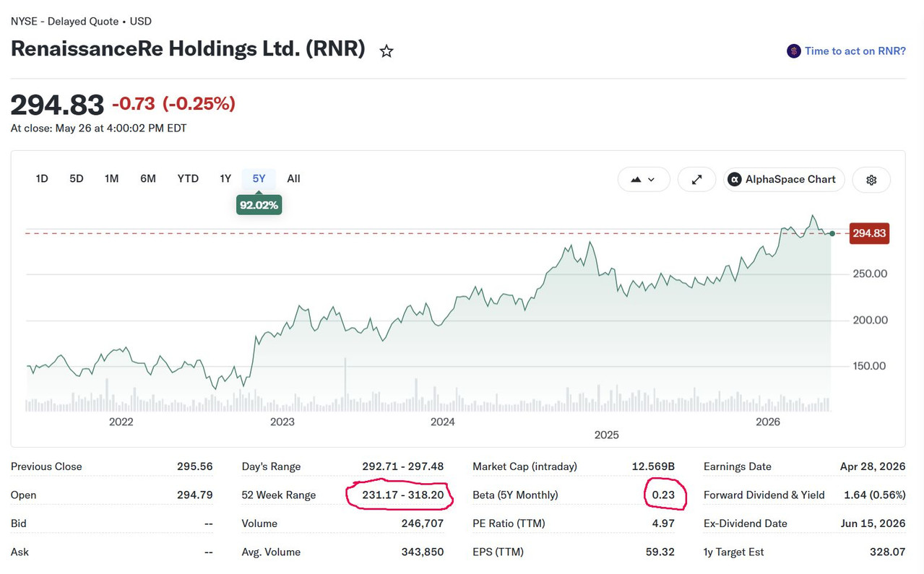Click the EPS (TTM) value 59.32
This screenshot has width=924, height=574.
660,552
